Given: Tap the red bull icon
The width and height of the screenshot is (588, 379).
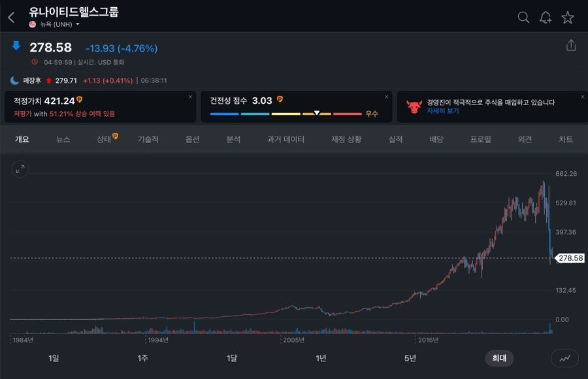Looking at the screenshot, I should 414,107.
